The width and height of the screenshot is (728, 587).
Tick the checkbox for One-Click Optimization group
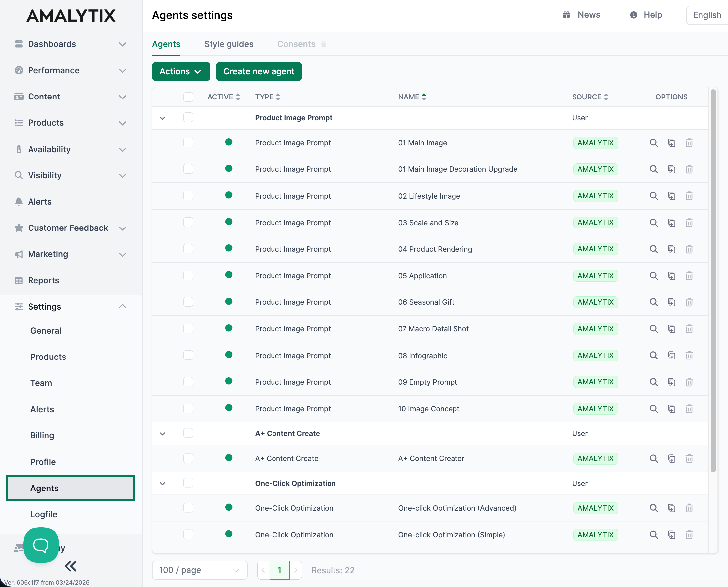[188, 483]
